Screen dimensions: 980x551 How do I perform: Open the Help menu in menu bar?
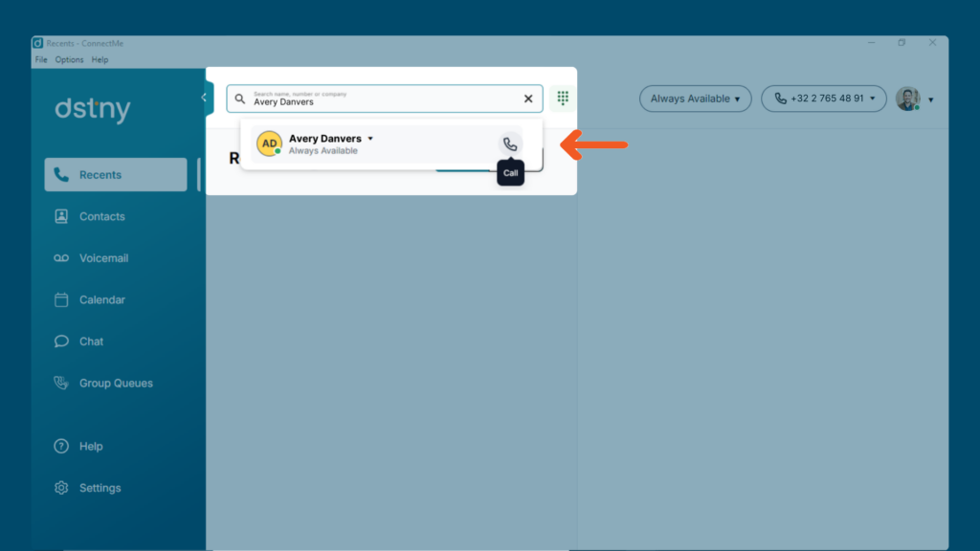click(100, 60)
